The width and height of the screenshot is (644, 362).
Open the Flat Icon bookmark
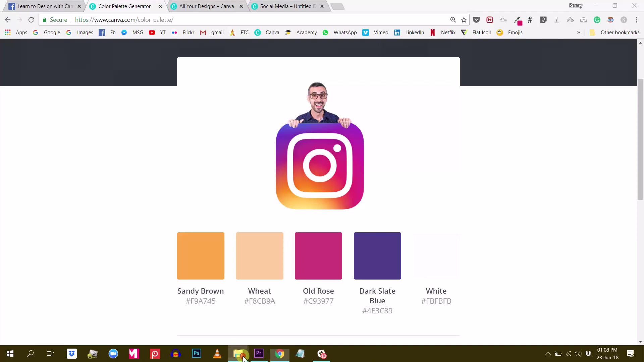[x=476, y=33]
